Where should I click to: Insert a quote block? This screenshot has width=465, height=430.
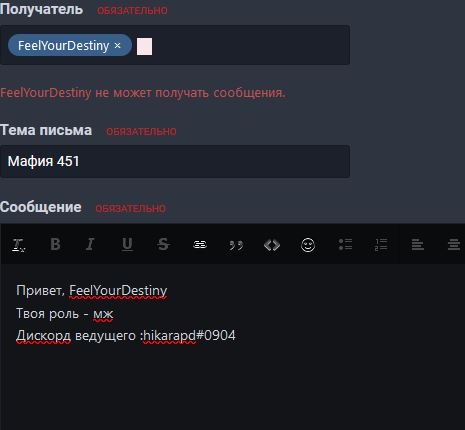pos(236,246)
